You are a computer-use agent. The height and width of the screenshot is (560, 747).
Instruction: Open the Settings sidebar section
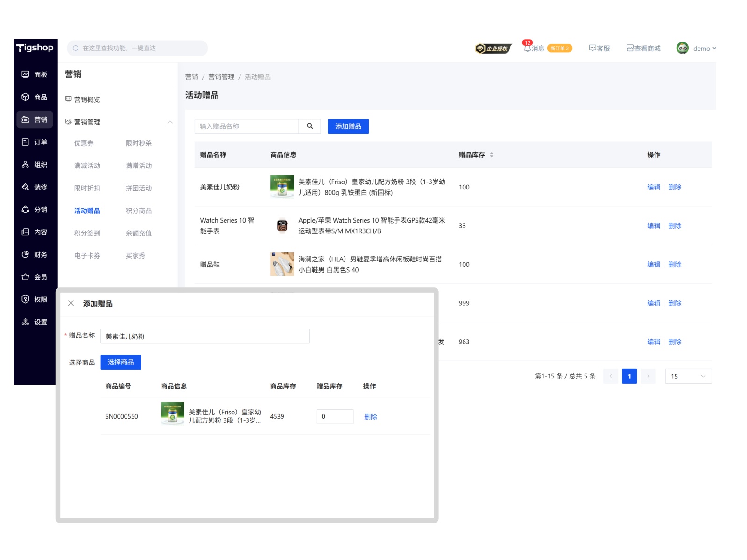tap(35, 322)
